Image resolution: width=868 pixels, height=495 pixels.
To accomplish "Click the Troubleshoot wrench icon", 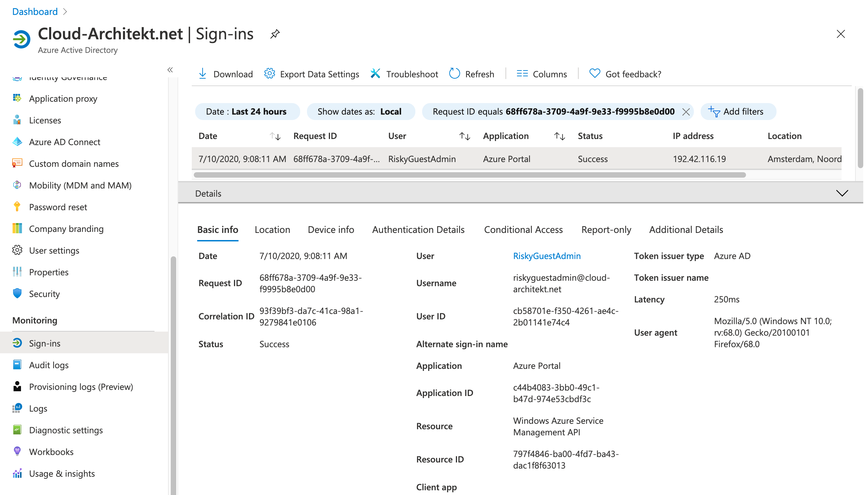I will [x=375, y=74].
